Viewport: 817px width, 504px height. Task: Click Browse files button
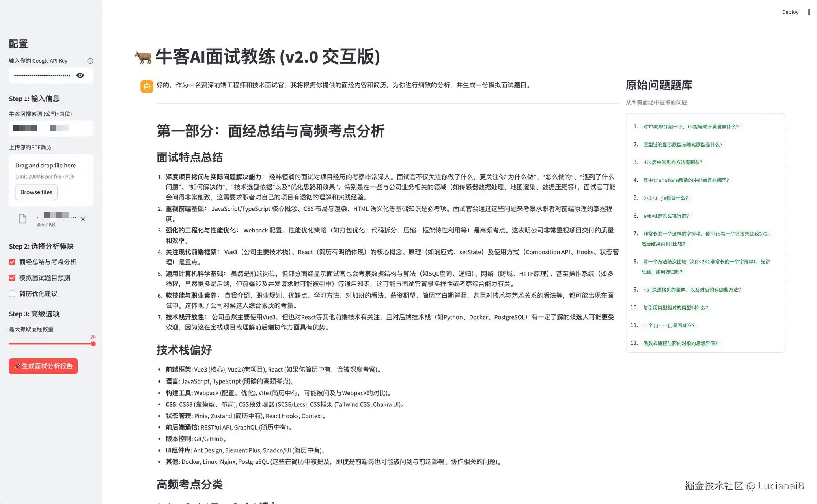[x=36, y=192]
